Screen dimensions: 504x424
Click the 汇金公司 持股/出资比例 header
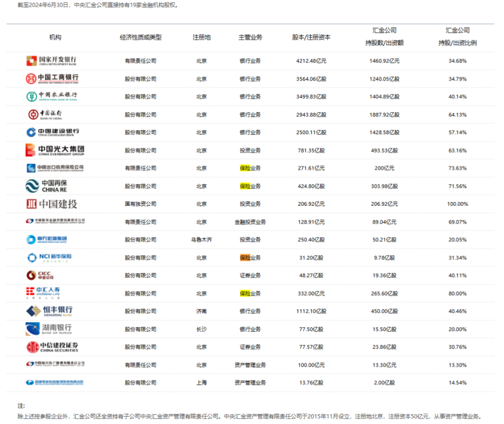tap(458, 37)
